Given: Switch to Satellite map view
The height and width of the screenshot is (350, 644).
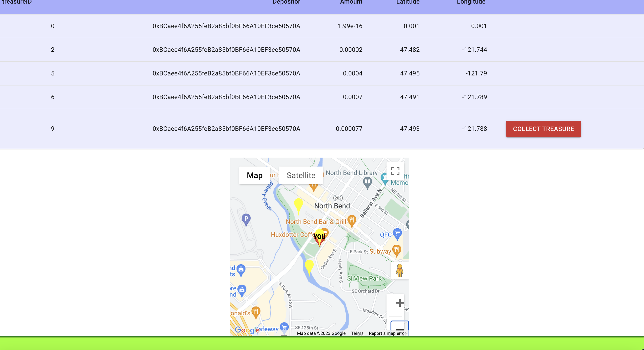Looking at the screenshot, I should [301, 175].
